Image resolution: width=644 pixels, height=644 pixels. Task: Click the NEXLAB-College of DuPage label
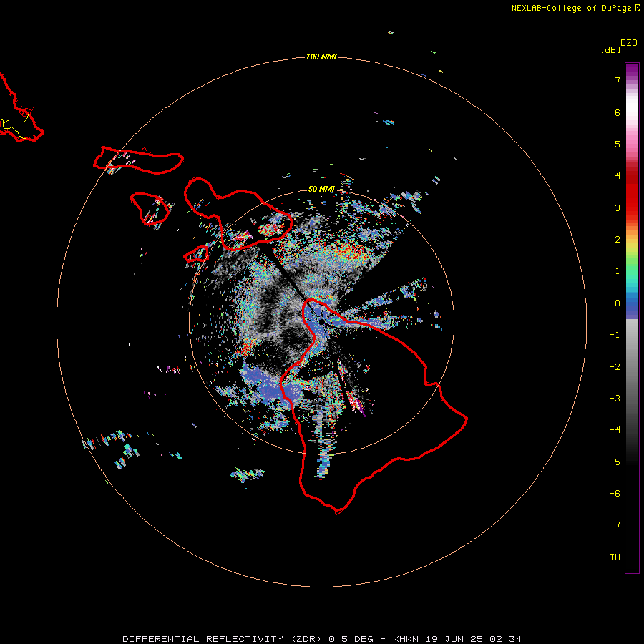[x=575, y=8]
